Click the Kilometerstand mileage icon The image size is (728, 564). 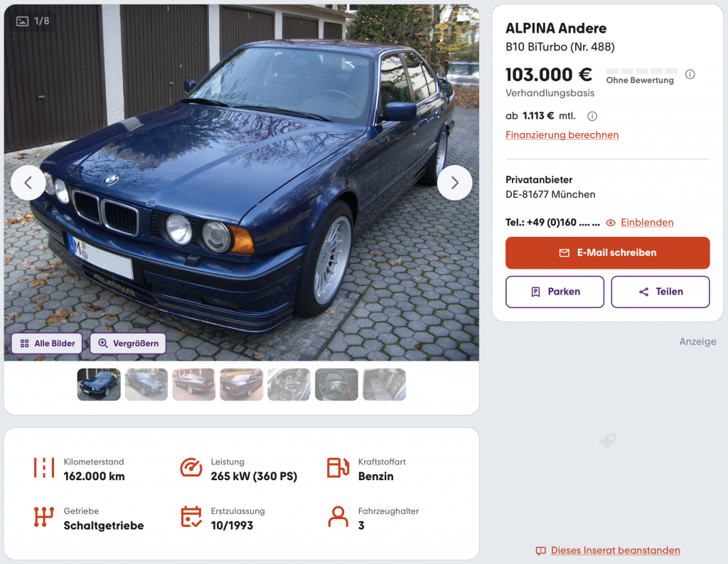[44, 468]
